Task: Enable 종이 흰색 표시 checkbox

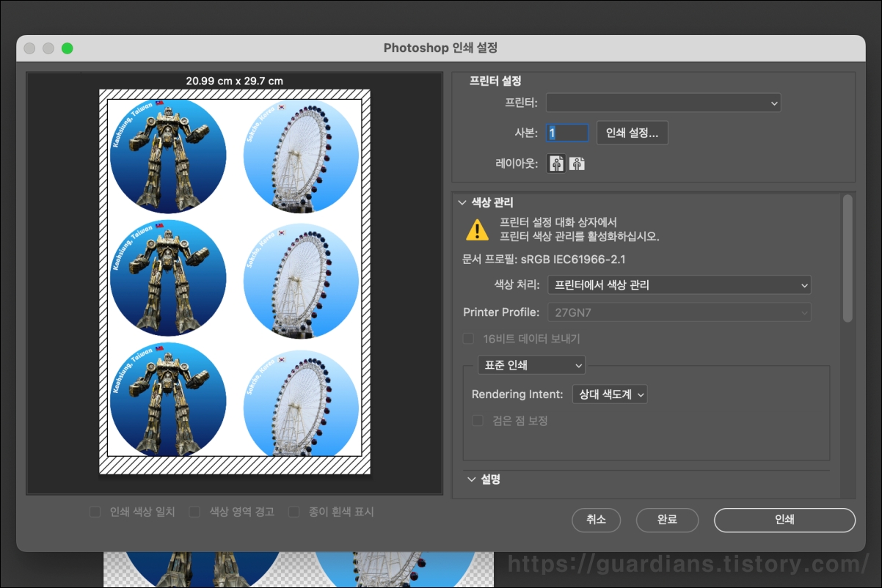Action: 294,512
